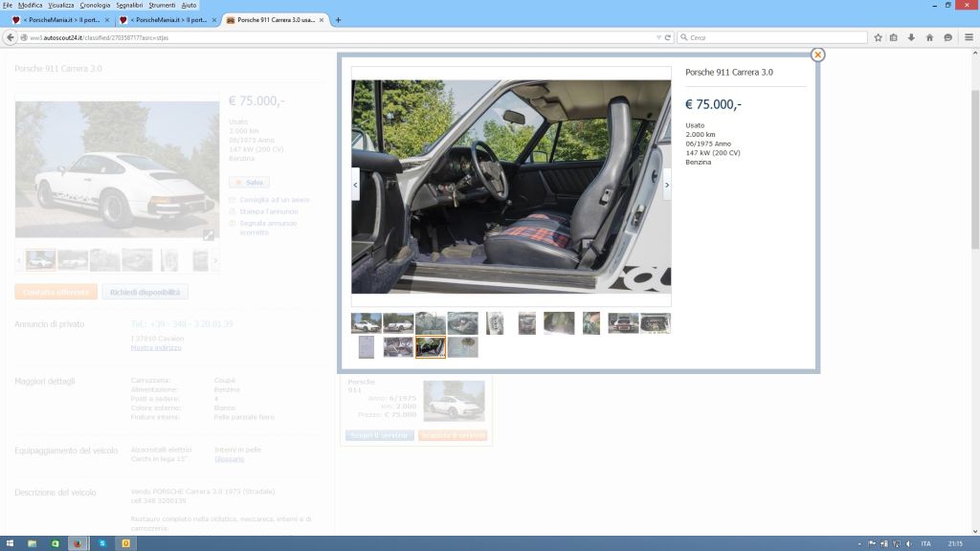Open the Consiglia ad un amico link
This screenshot has width=980, height=551.
pos(275,200)
